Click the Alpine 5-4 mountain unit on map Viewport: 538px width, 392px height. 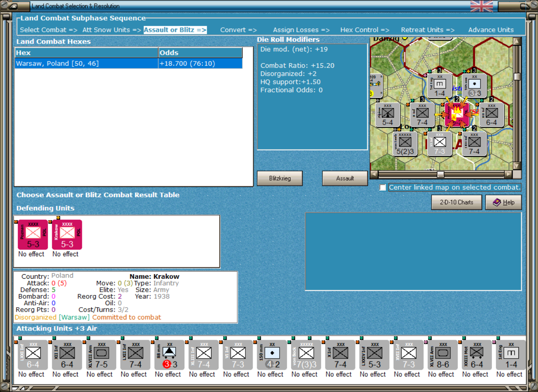pos(388,115)
